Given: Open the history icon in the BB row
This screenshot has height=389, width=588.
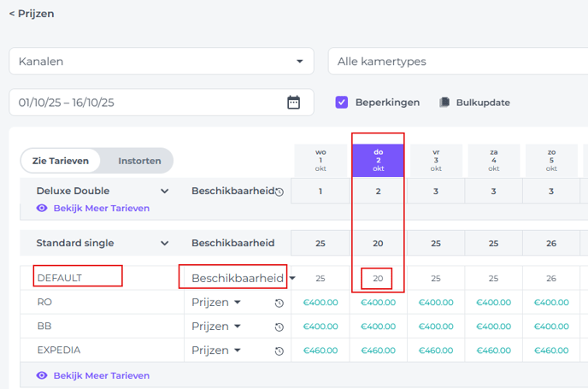Looking at the screenshot, I should click(279, 327).
